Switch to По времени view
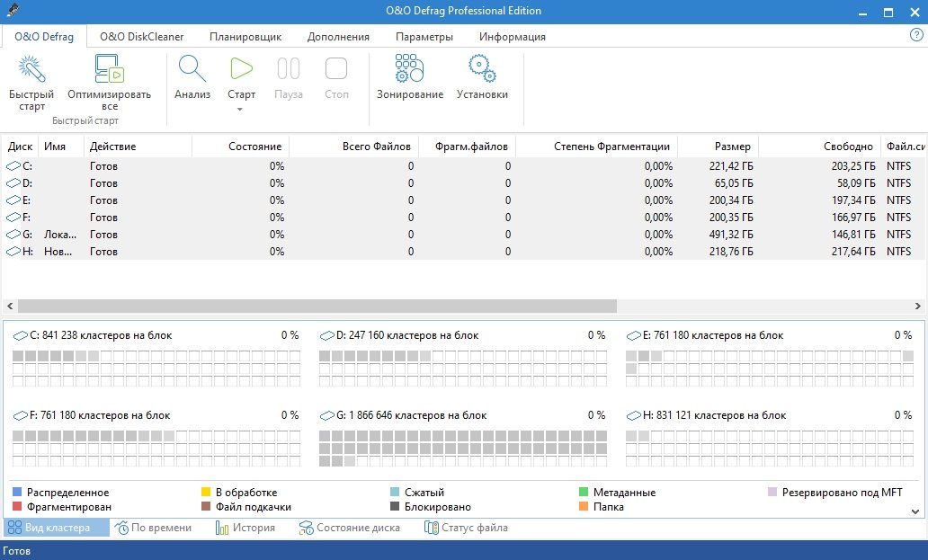 point(154,528)
